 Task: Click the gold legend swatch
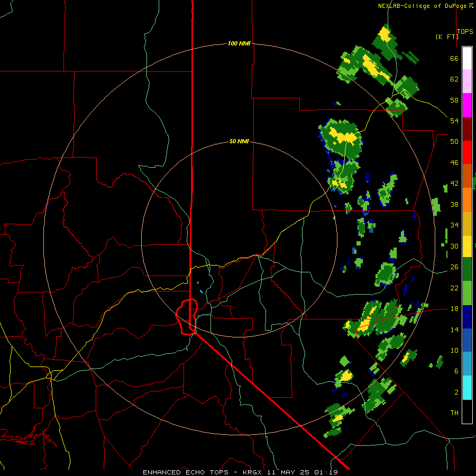tap(467, 223)
